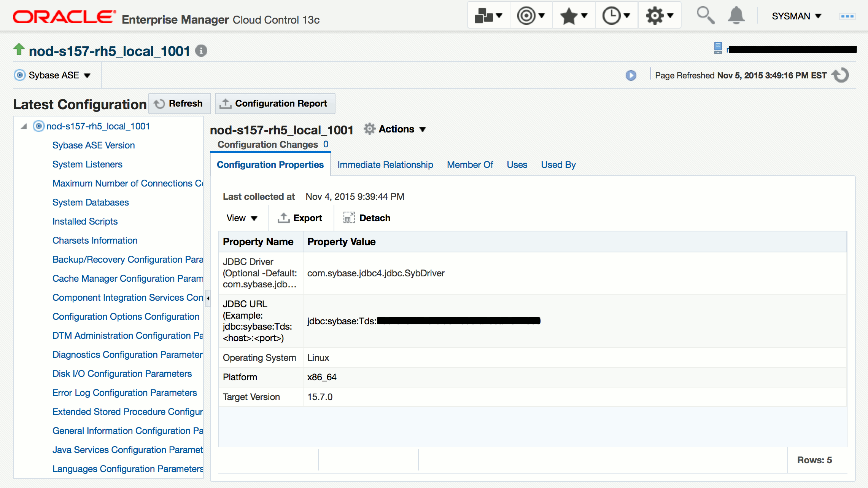Switch to the Immediate Relationship tab
This screenshot has height=488, width=868.
[x=385, y=165]
